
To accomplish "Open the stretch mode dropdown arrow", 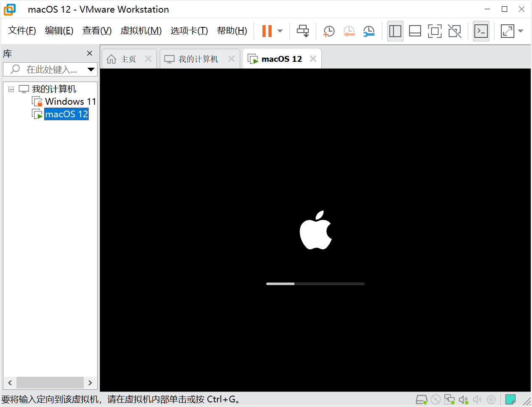I will click(x=521, y=31).
